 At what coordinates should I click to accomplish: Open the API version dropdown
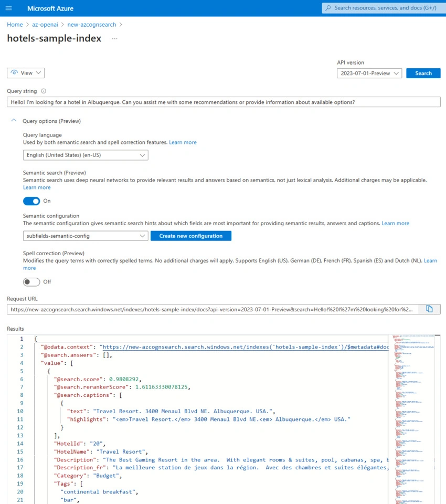(x=369, y=73)
